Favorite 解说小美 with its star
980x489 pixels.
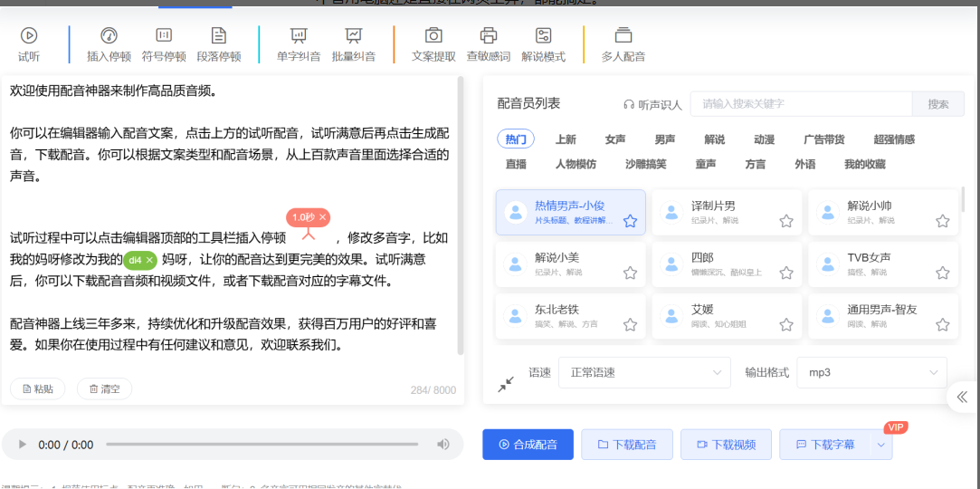pos(630,273)
